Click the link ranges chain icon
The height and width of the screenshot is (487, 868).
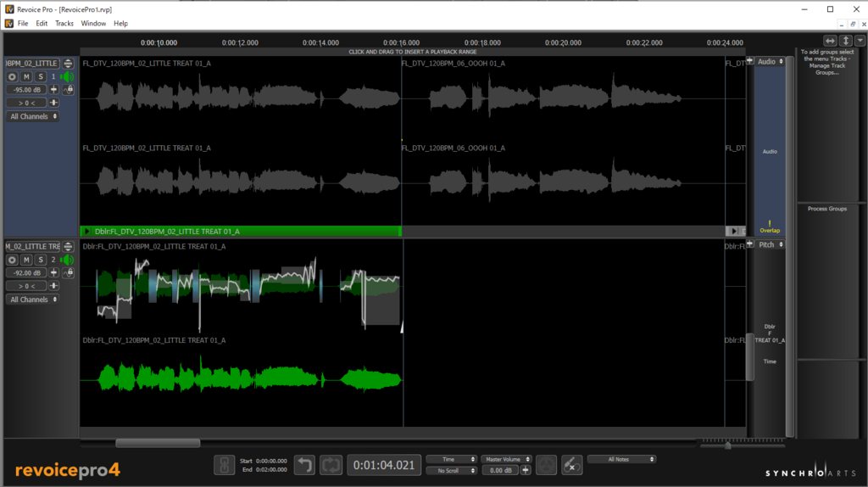[224, 465]
